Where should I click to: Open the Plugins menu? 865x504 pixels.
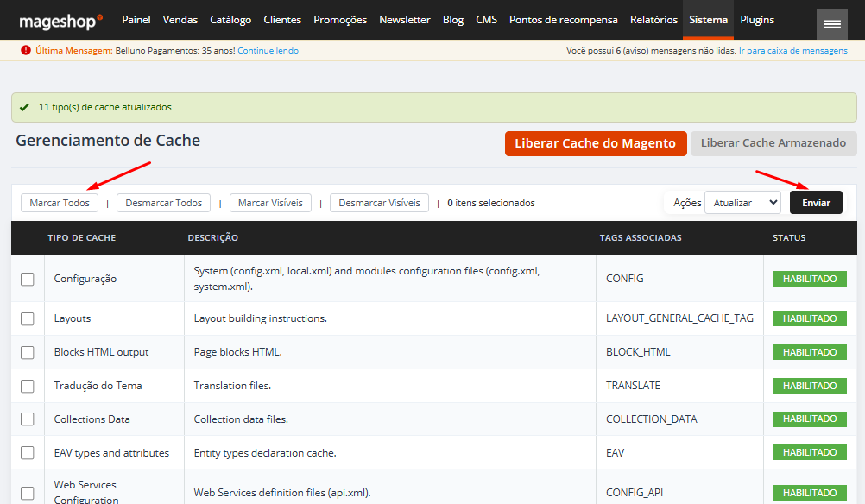tap(757, 19)
